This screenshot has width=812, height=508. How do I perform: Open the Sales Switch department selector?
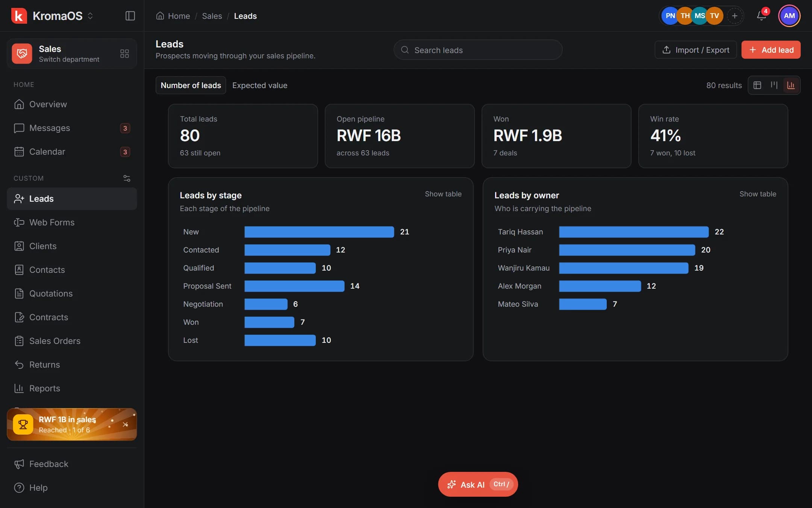[x=72, y=53]
